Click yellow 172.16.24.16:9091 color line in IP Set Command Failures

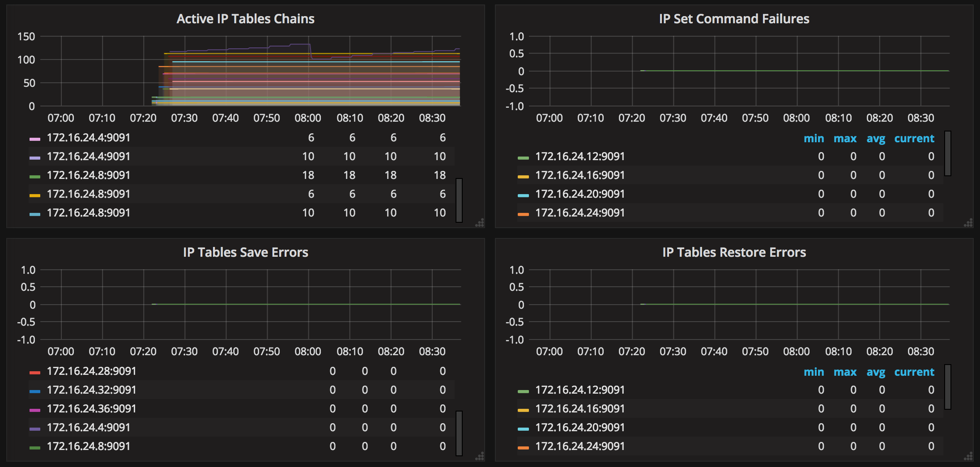523,176
